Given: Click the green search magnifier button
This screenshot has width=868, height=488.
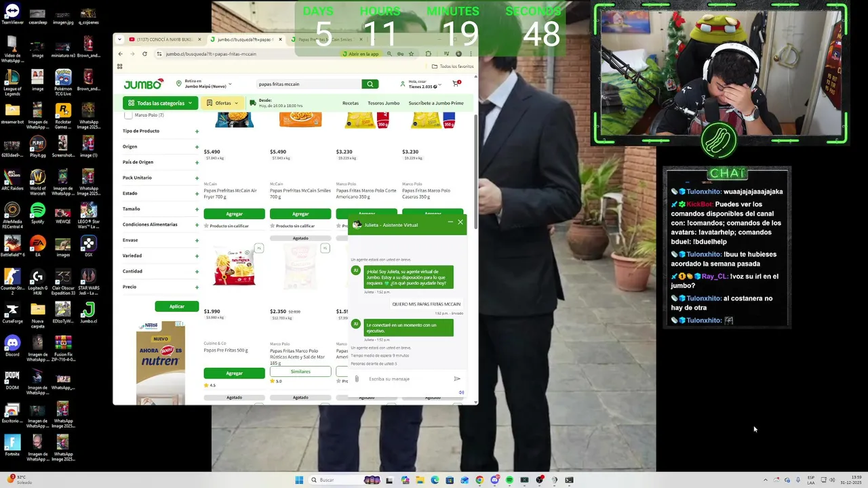Looking at the screenshot, I should (370, 84).
